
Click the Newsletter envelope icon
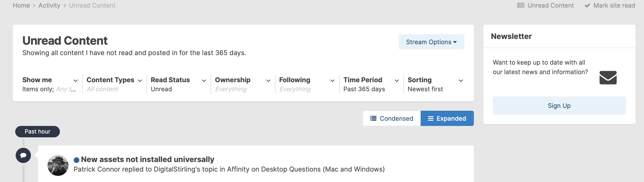pos(608,77)
